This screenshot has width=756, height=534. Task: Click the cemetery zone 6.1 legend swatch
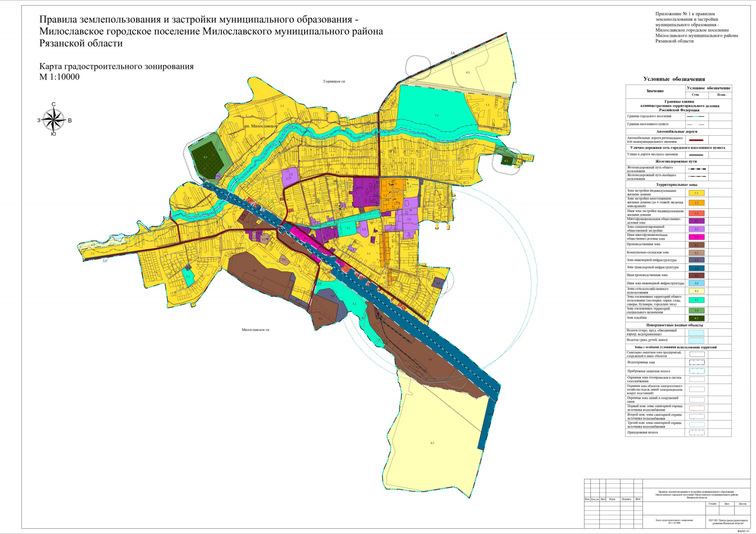tap(696, 318)
